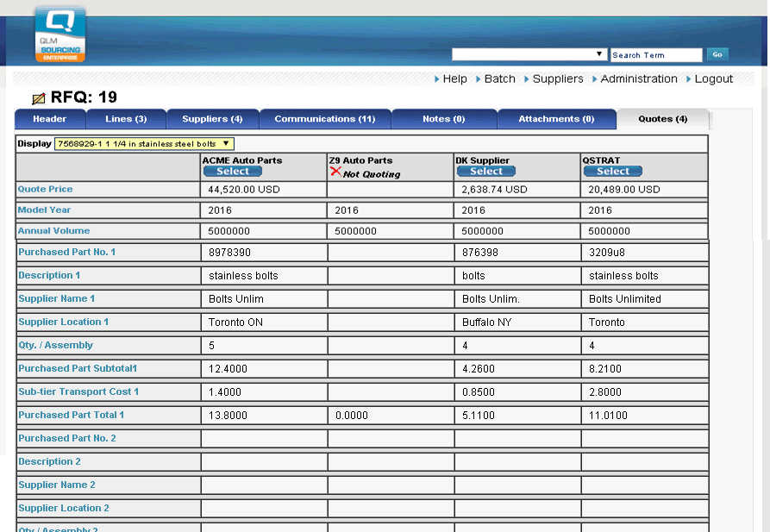Click the ACME Auto Parts column header
Image resolution: width=770 pixels, height=532 pixels.
click(242, 160)
